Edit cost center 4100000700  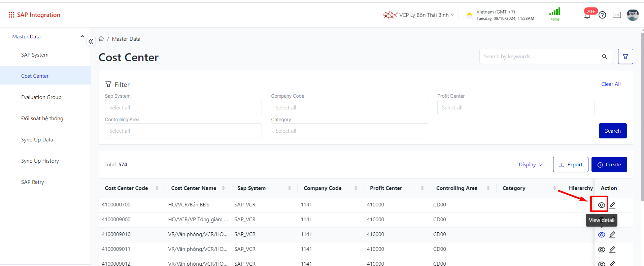tap(612, 205)
